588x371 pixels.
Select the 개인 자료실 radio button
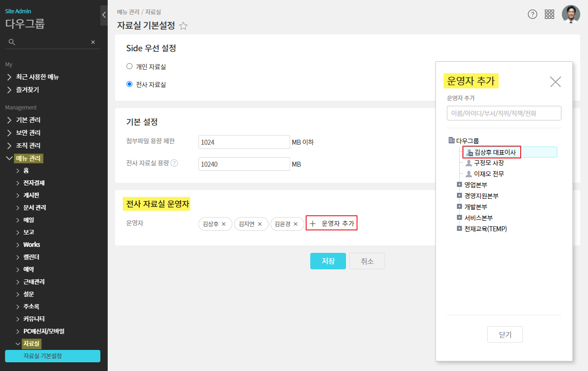[129, 66]
